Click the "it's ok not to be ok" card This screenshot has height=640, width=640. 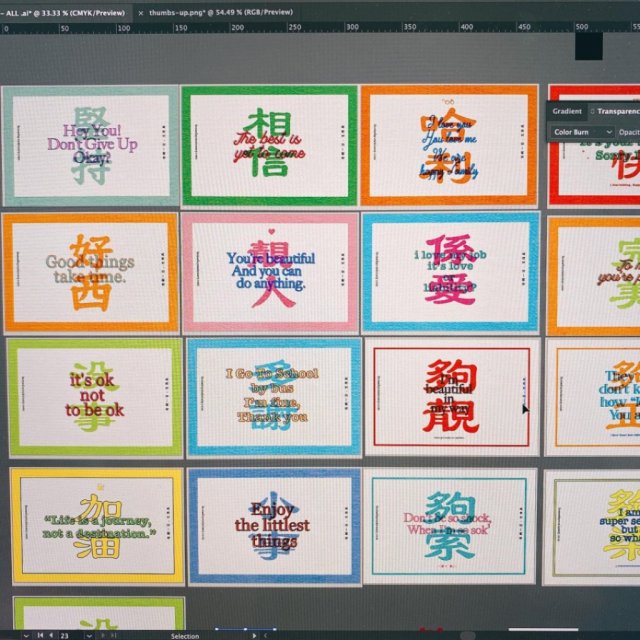click(x=96, y=396)
